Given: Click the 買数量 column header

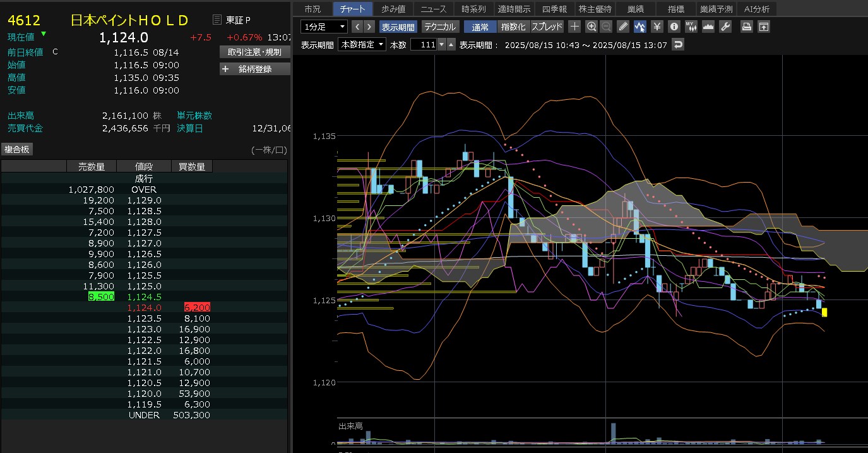Looking at the screenshot, I should (x=192, y=166).
